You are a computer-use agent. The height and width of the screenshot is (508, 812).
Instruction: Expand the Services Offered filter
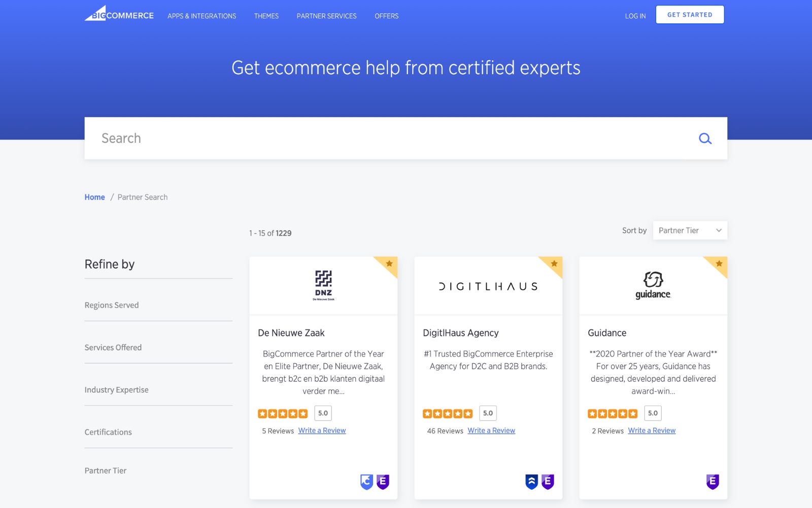point(113,347)
